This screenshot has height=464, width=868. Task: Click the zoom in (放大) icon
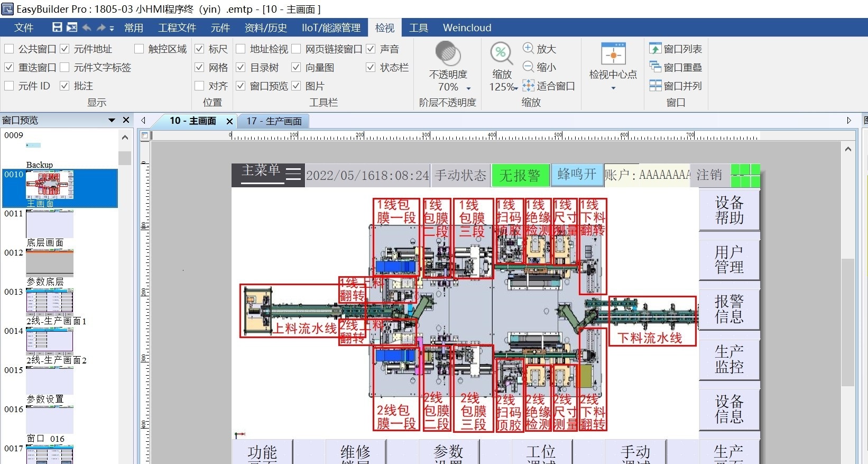(528, 48)
